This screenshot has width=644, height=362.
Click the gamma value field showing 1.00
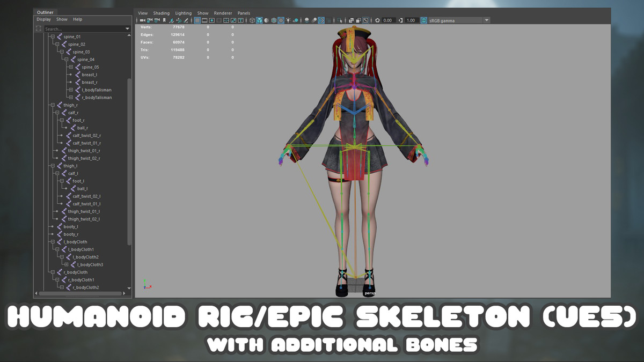click(x=411, y=20)
